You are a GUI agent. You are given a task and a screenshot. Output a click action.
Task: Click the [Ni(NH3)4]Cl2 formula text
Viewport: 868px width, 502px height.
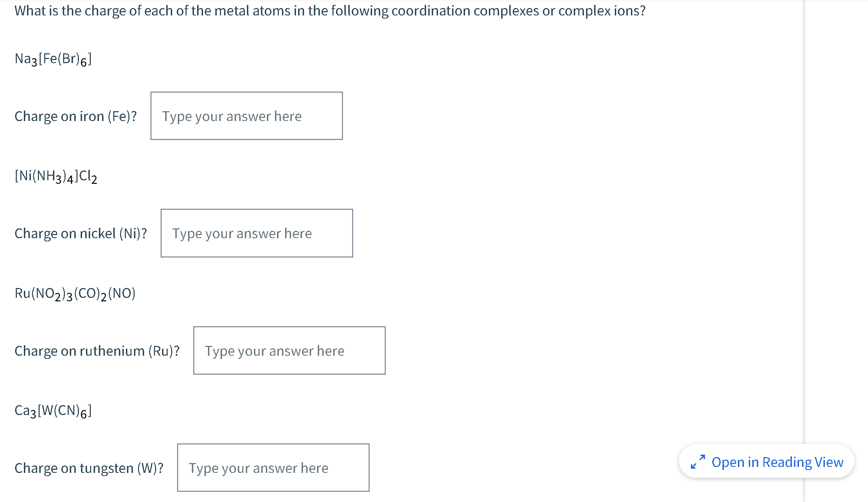click(x=56, y=176)
